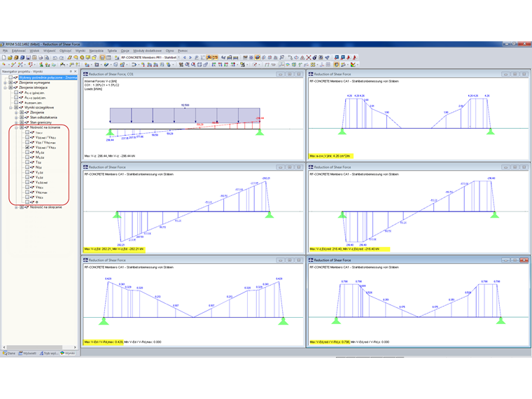
Task: Check the NEd result box
Action: (27, 167)
